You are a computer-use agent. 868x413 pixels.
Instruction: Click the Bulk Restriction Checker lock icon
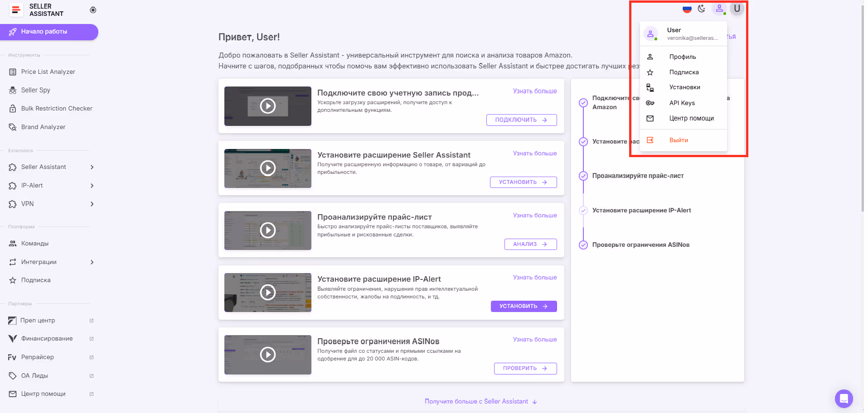click(13, 109)
